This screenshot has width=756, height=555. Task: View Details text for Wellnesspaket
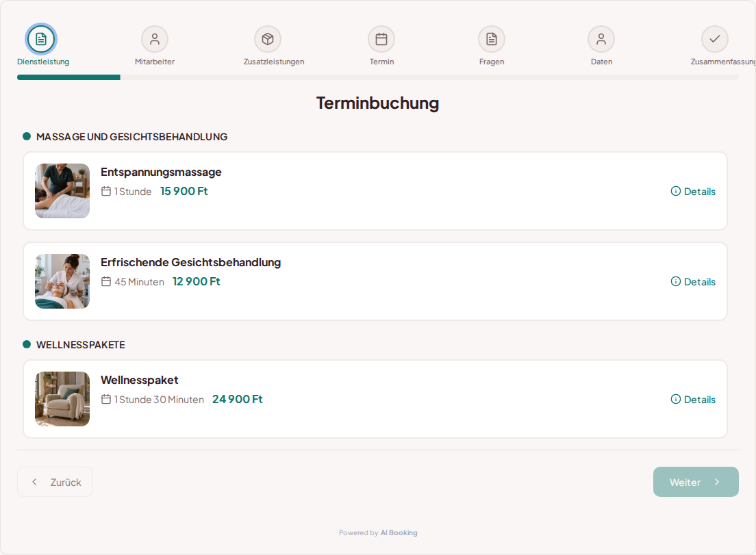[700, 400]
